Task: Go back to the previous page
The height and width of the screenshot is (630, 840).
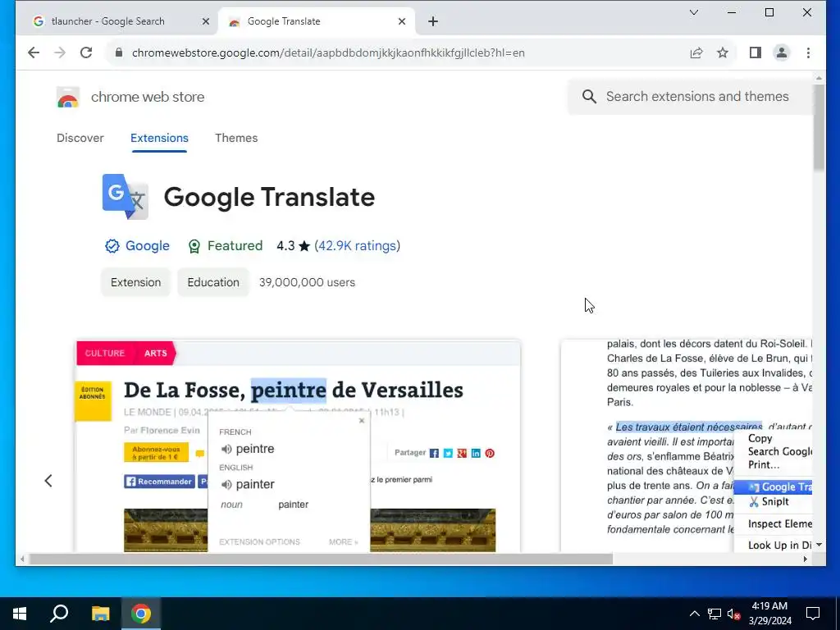Action: pos(33,52)
